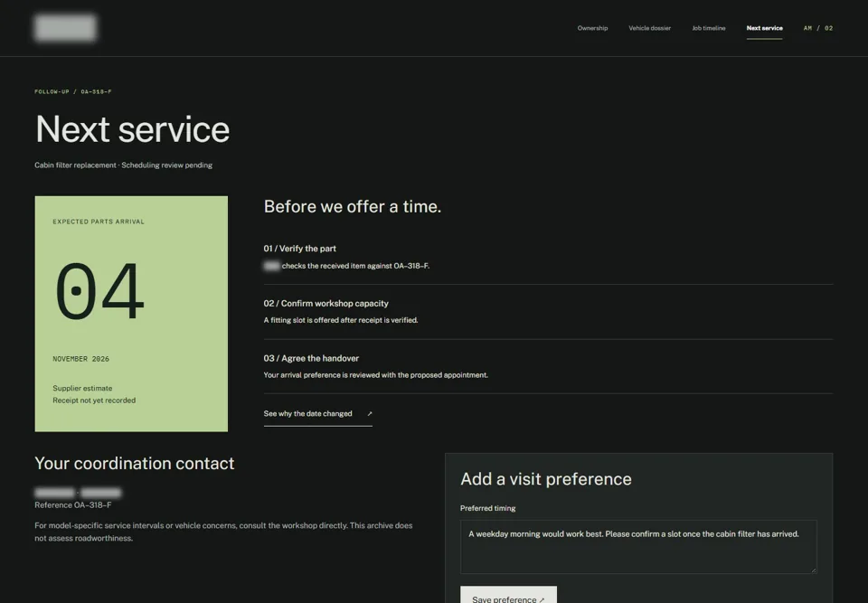Click the AM / 02 header label
Viewport: 868px width, 603px height.
(817, 28)
